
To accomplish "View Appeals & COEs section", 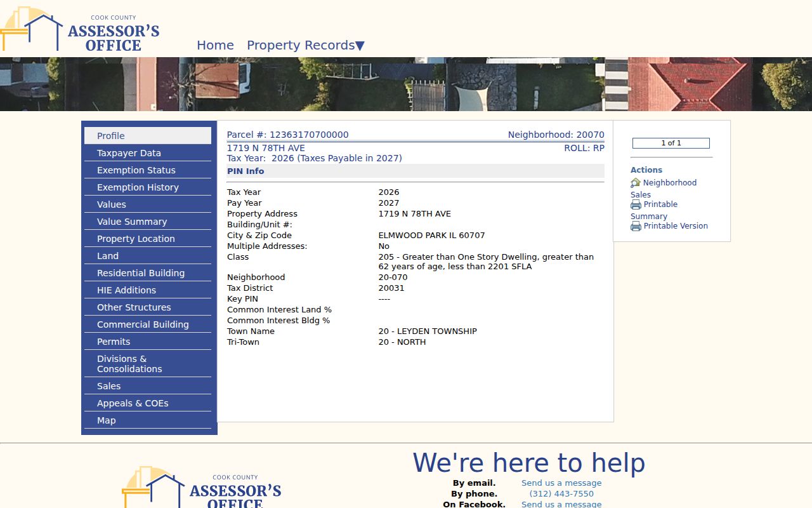I will pyautogui.click(x=148, y=403).
